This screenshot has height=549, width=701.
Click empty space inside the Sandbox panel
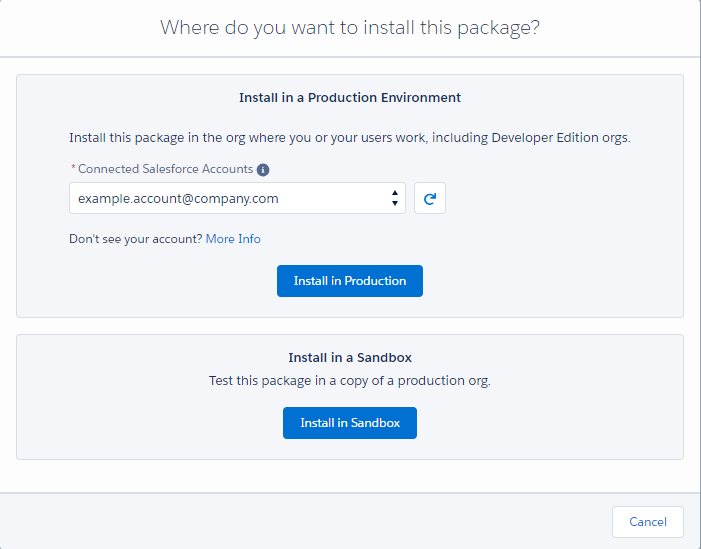click(560, 420)
